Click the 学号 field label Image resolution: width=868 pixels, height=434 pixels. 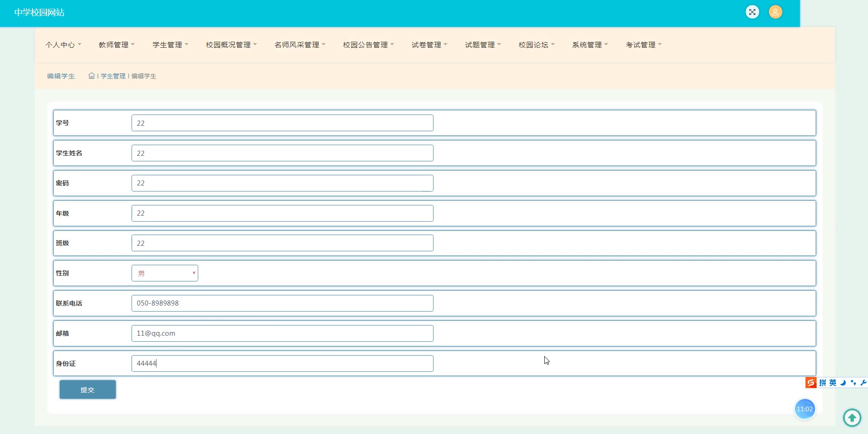(63, 123)
